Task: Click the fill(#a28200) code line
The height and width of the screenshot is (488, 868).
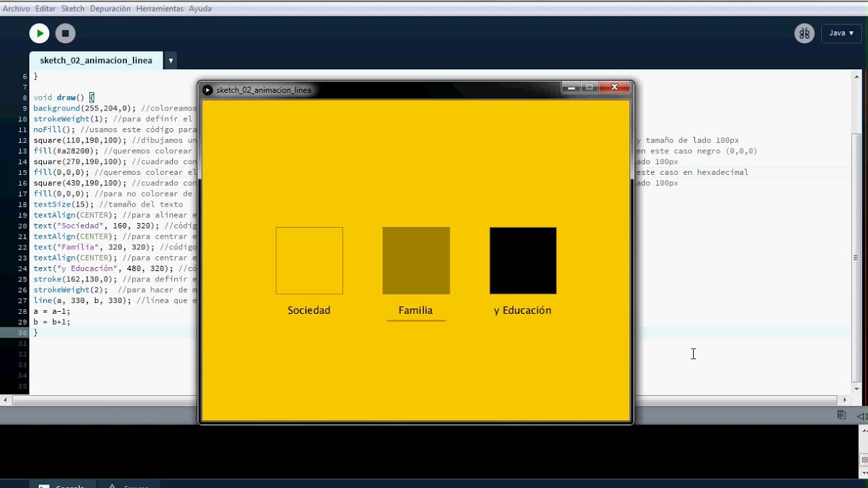Action: (115, 151)
